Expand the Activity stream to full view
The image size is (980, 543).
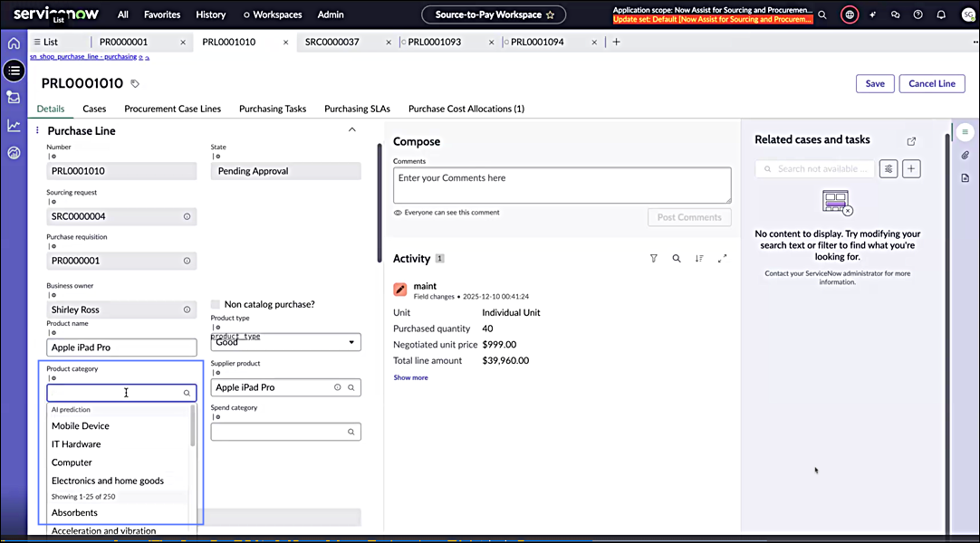723,259
